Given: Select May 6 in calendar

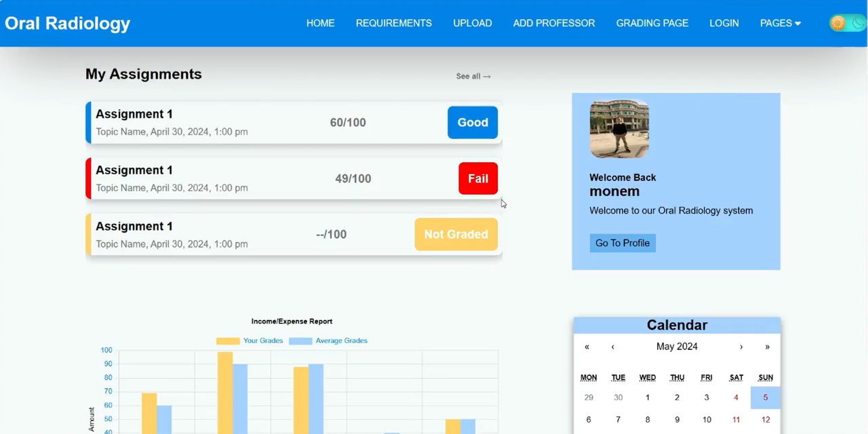Looking at the screenshot, I should tap(589, 420).
